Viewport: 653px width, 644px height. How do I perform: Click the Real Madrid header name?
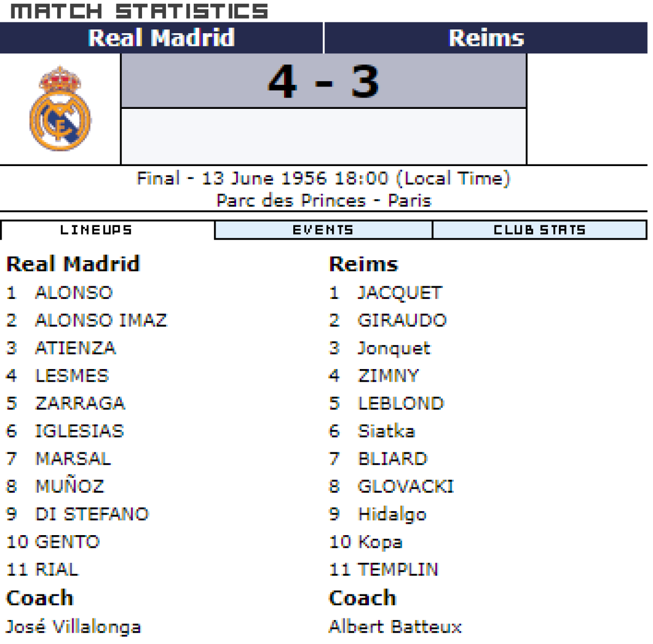(161, 38)
